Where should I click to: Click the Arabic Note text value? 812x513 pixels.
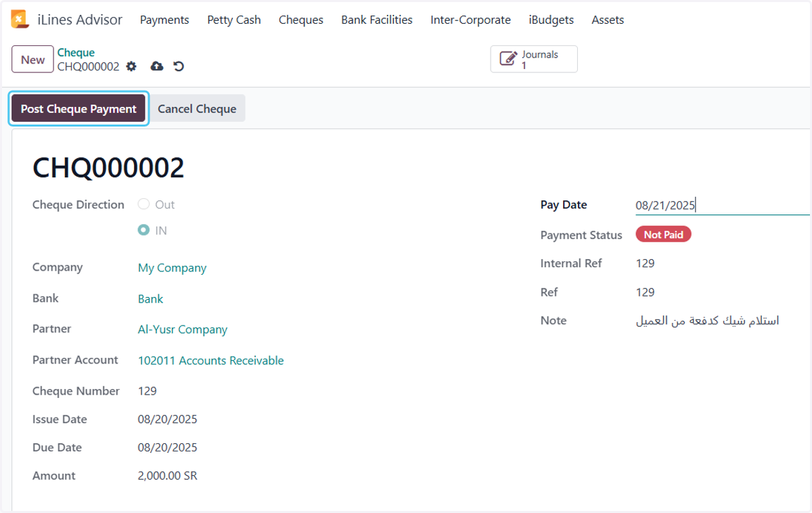click(707, 321)
